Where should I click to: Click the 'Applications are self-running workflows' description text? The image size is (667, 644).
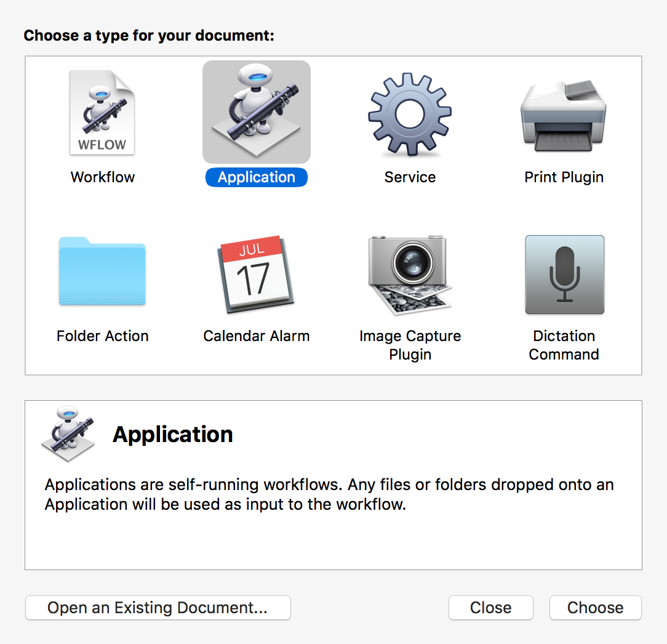pyautogui.click(x=329, y=494)
